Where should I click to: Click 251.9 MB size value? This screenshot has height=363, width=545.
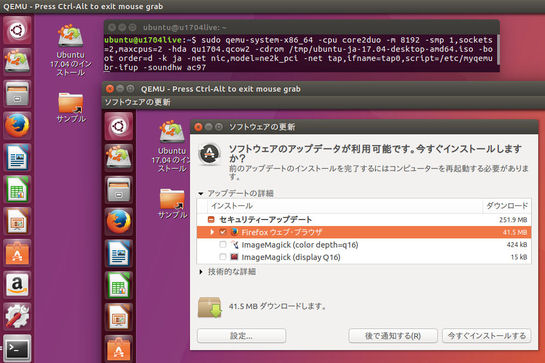point(513,220)
